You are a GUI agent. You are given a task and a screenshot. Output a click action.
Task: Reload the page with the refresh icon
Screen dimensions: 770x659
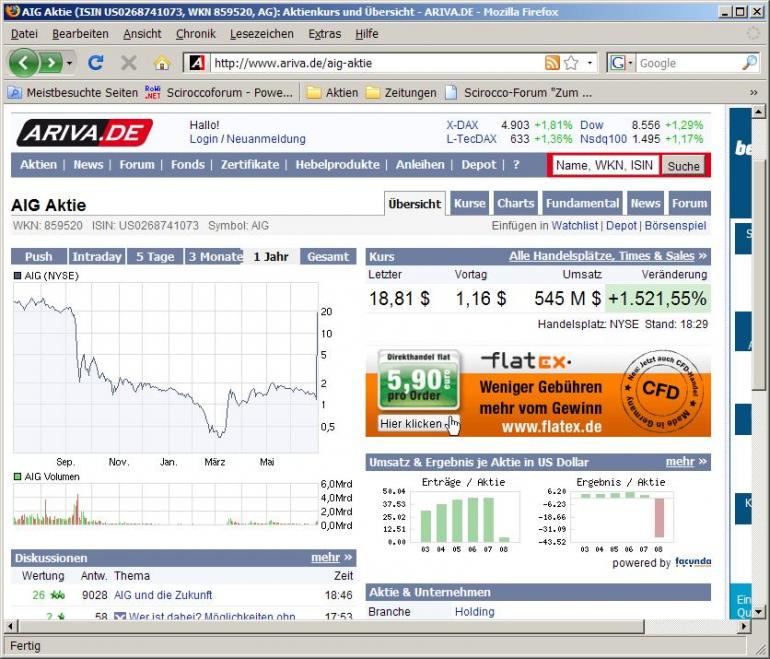click(95, 63)
